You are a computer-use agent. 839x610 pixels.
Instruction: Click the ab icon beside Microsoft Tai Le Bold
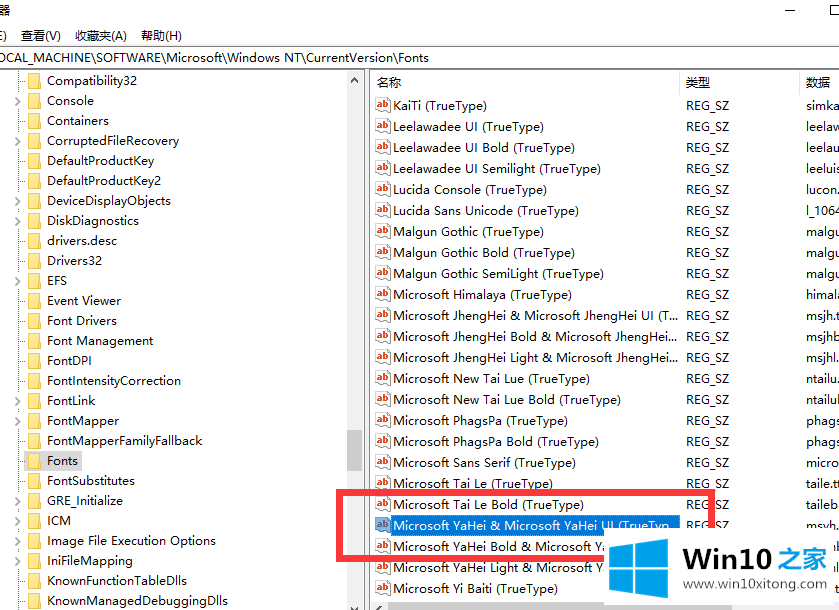tap(382, 504)
